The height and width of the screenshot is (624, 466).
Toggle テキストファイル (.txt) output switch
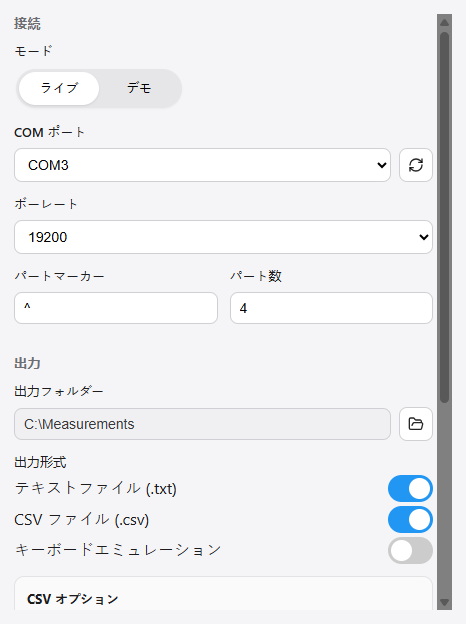410,488
